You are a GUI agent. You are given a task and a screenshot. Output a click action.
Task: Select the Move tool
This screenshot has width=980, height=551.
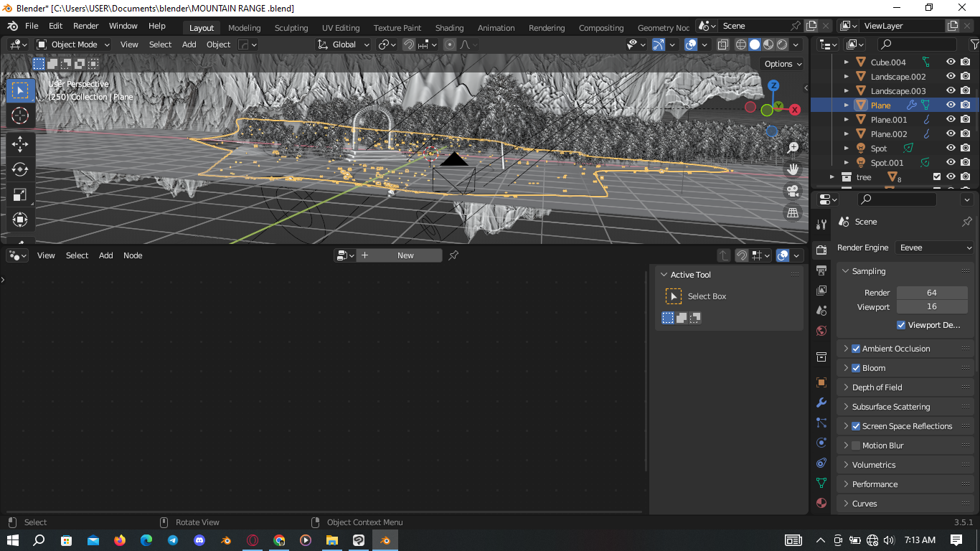tap(20, 144)
